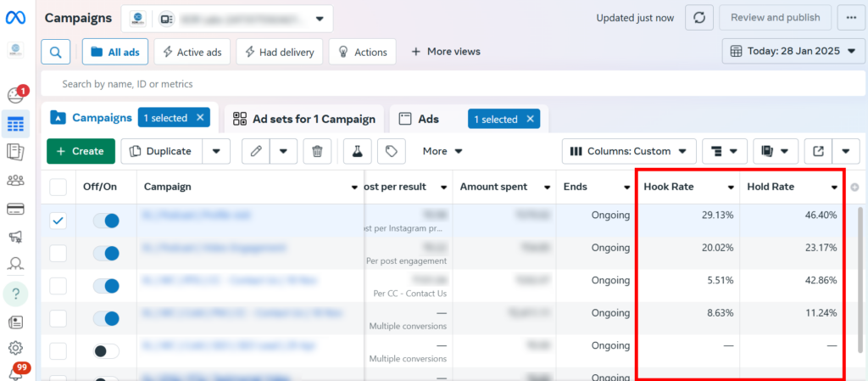This screenshot has height=381, width=868.
Task: Open A/B test flask icon
Action: coord(357,151)
